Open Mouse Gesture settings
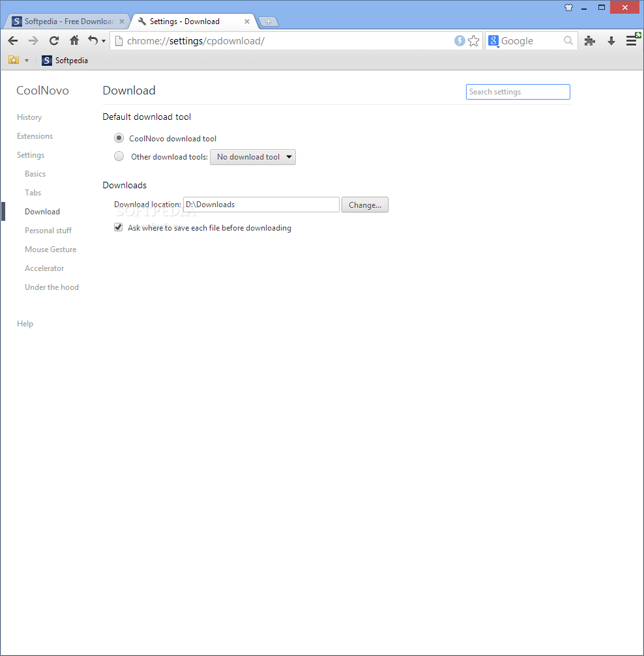Image resolution: width=644 pixels, height=656 pixels. point(51,250)
